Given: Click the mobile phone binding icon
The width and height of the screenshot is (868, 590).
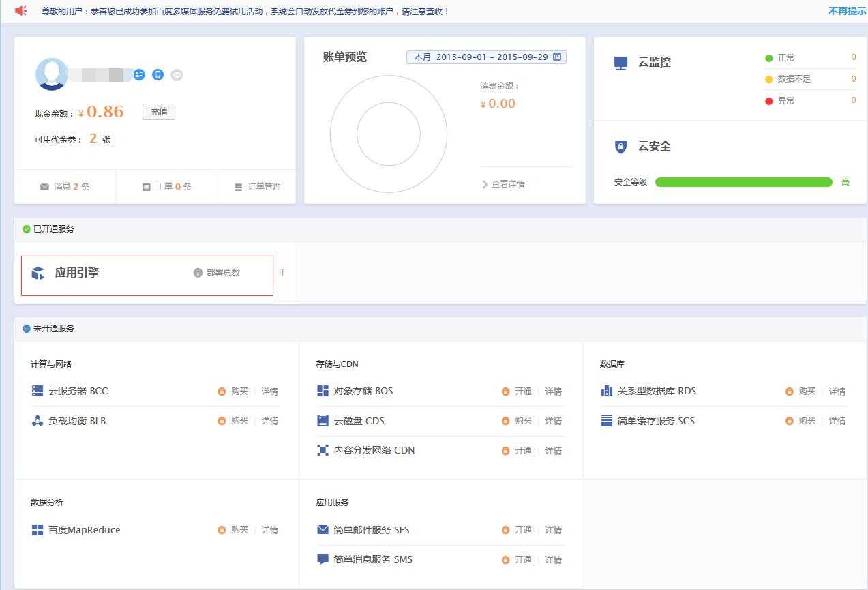Looking at the screenshot, I should tap(158, 75).
